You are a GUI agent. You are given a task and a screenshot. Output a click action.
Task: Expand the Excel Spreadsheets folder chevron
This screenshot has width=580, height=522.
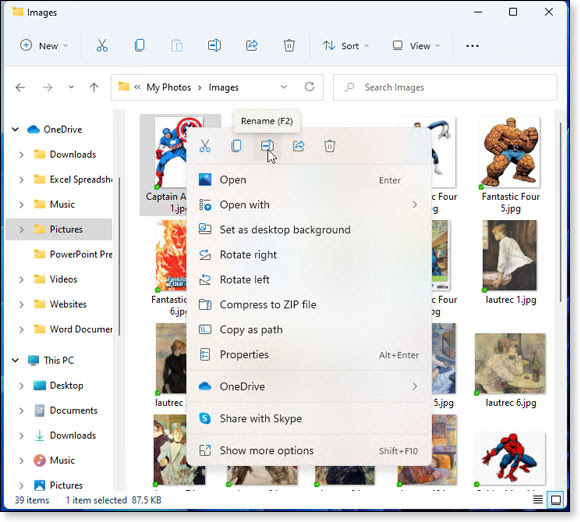coord(21,180)
